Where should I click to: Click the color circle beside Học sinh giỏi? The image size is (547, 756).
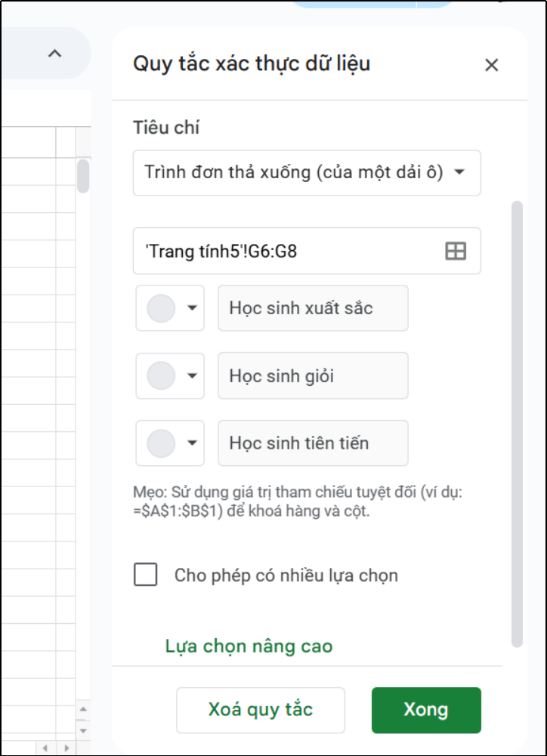pyautogui.click(x=162, y=375)
